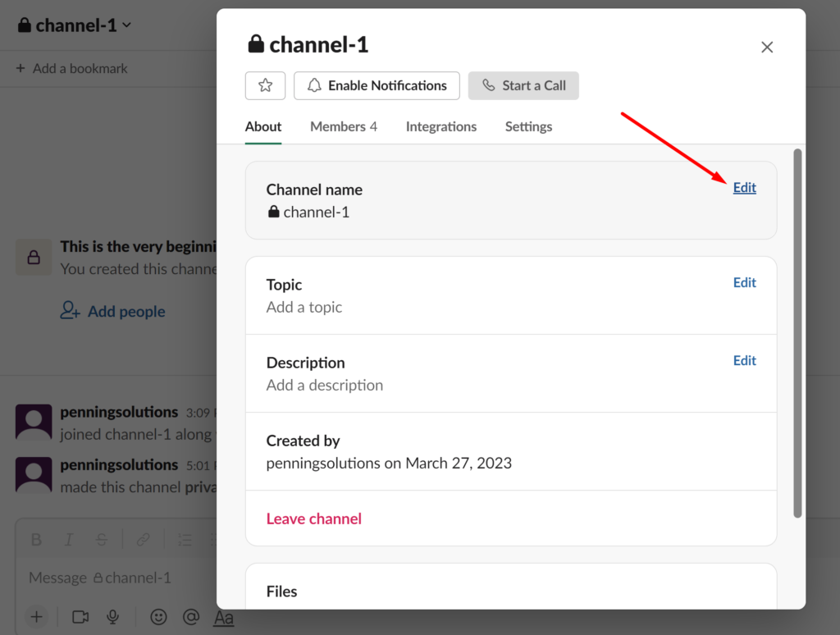Click the dialog title channel-1
840x635 pixels.
[319, 44]
